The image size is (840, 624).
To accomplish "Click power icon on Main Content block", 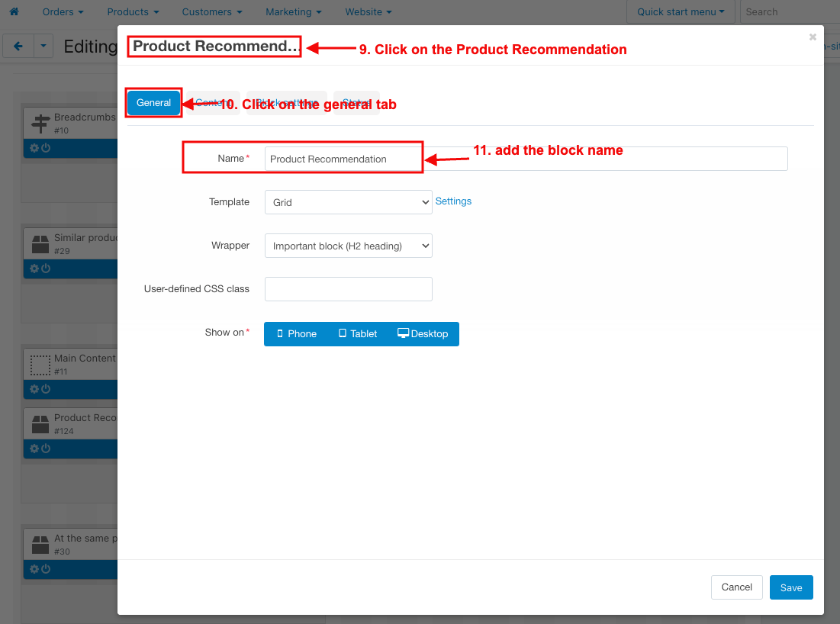I will click(x=46, y=389).
